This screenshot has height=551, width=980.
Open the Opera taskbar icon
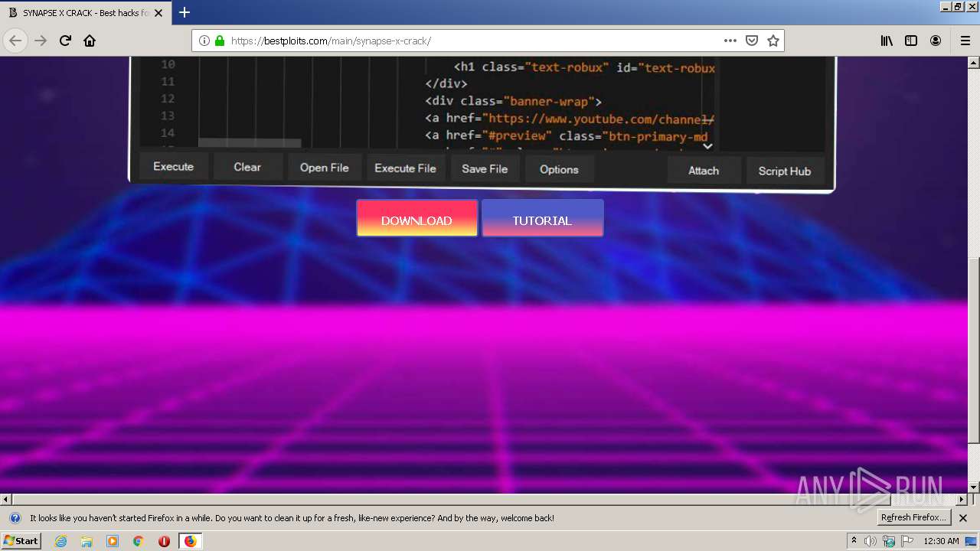coord(164,541)
